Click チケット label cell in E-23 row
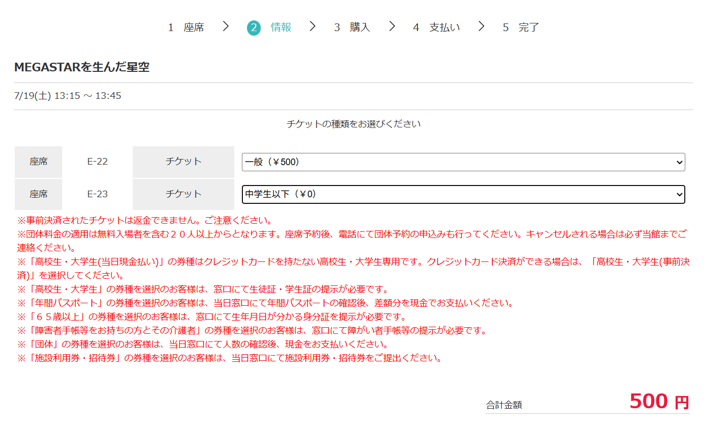This screenshot has height=422, width=720. click(x=183, y=194)
